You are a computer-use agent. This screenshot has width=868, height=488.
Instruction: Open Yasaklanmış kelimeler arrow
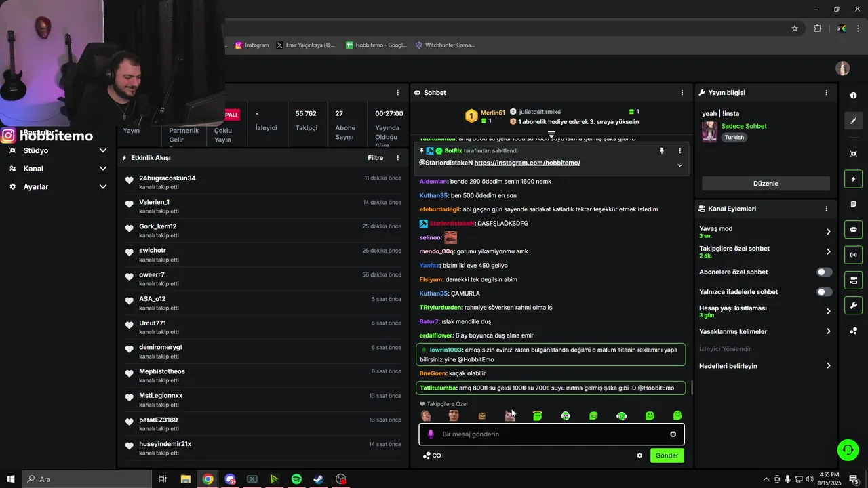[x=828, y=331]
